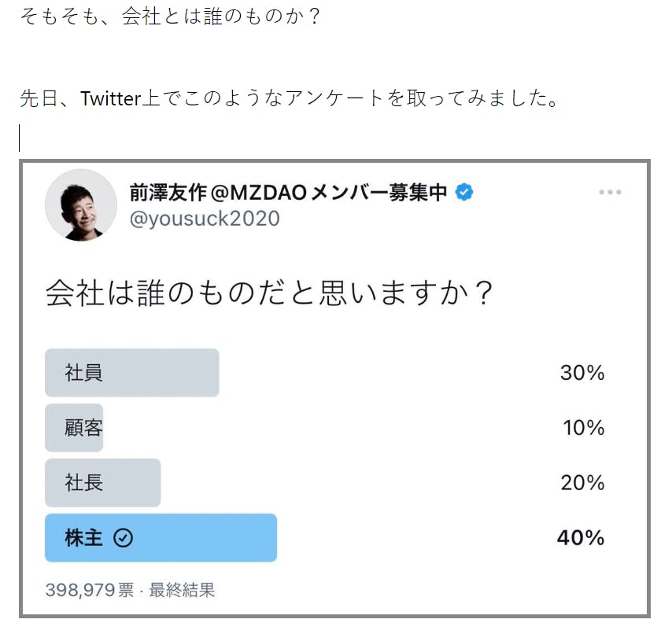672x634 pixels.
Task: Place cursor in heading そもそも、会社とは誰のものか
Action: (x=170, y=17)
